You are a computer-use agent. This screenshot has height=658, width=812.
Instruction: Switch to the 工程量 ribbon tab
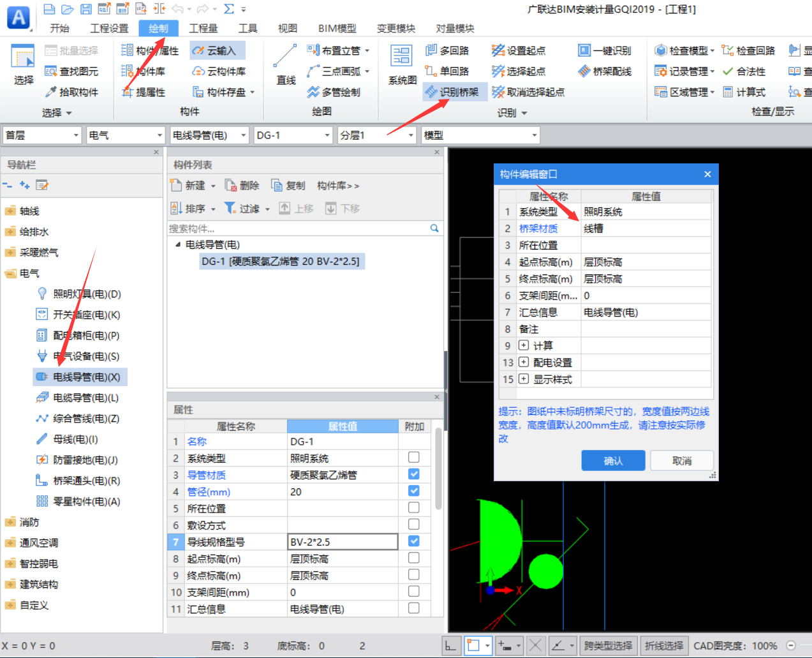[203, 28]
